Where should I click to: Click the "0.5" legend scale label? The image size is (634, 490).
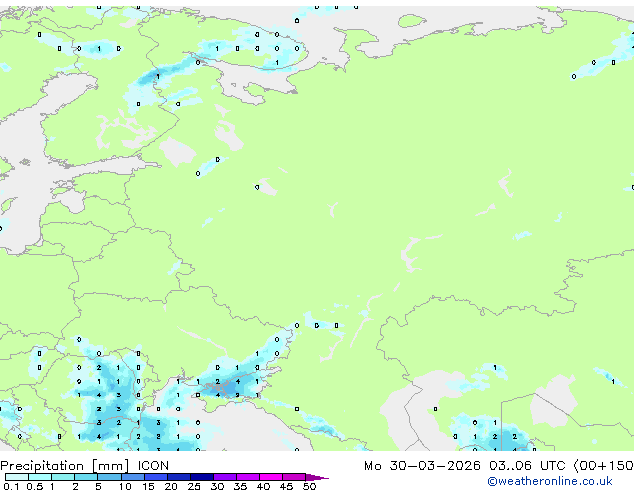[x=34, y=486]
